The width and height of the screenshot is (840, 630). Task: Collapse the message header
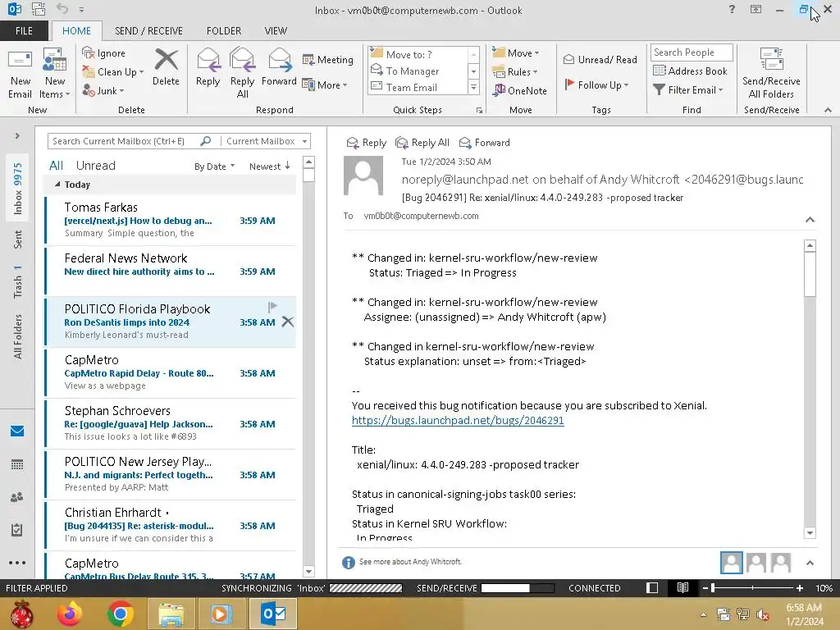810,220
